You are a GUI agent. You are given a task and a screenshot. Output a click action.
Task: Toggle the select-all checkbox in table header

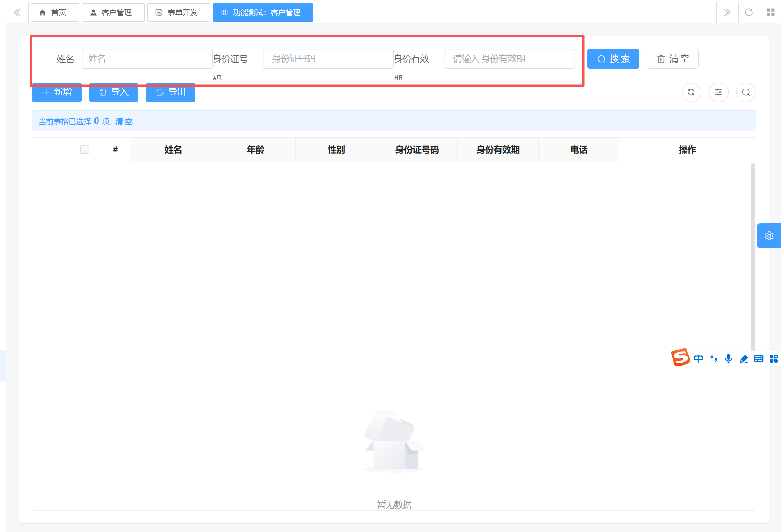click(x=85, y=150)
